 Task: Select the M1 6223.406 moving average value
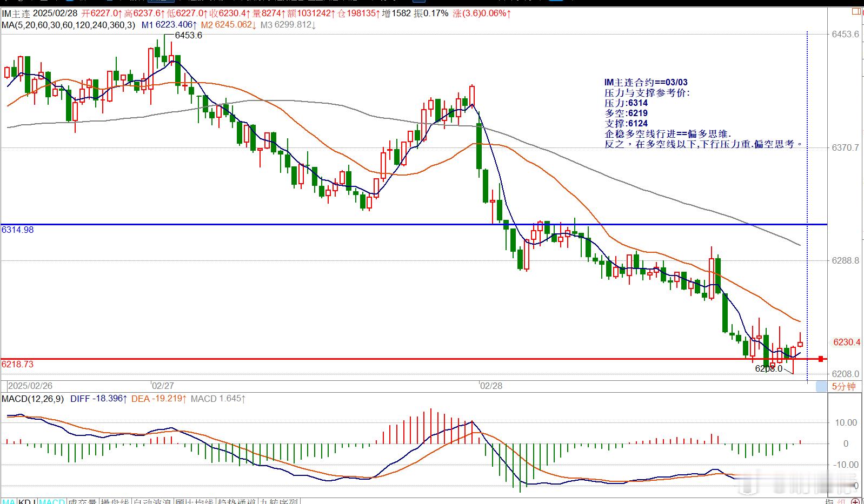pos(169,24)
